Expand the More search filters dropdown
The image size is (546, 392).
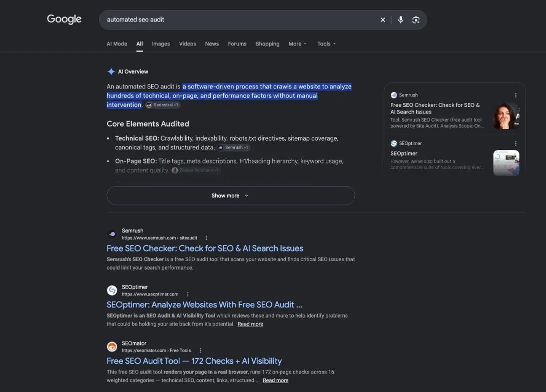pos(297,44)
